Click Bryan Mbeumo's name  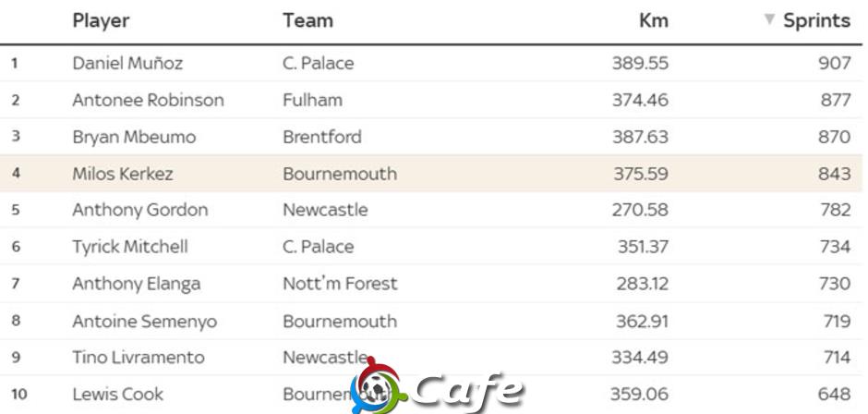[x=134, y=137]
